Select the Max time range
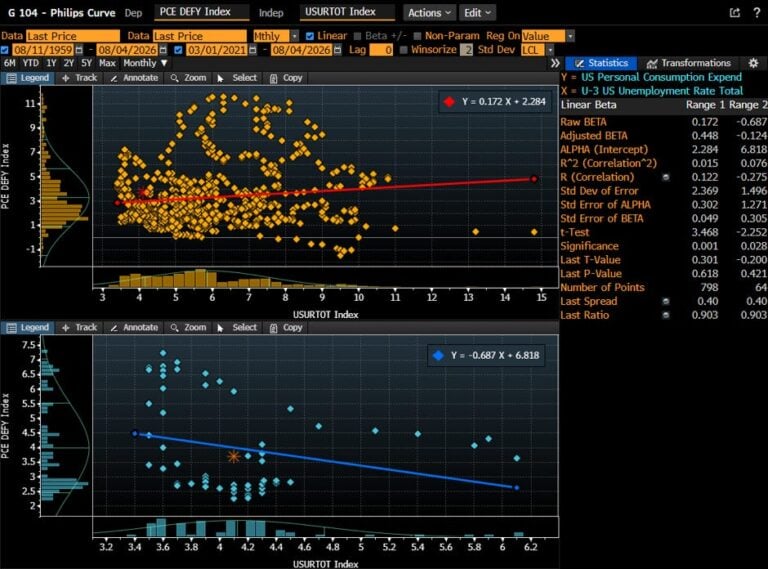 click(107, 63)
